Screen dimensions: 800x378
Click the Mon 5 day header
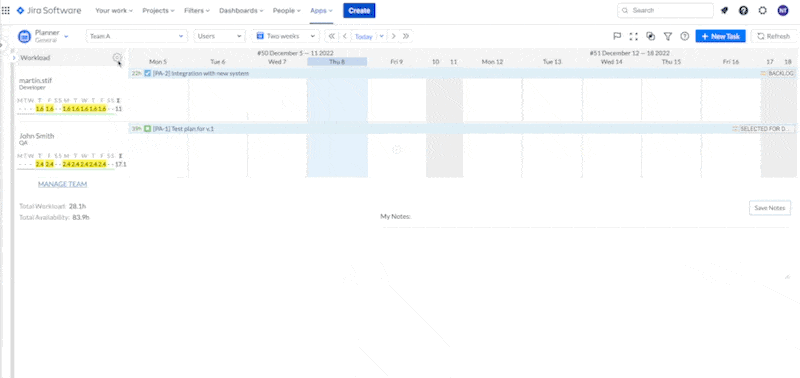[158, 62]
